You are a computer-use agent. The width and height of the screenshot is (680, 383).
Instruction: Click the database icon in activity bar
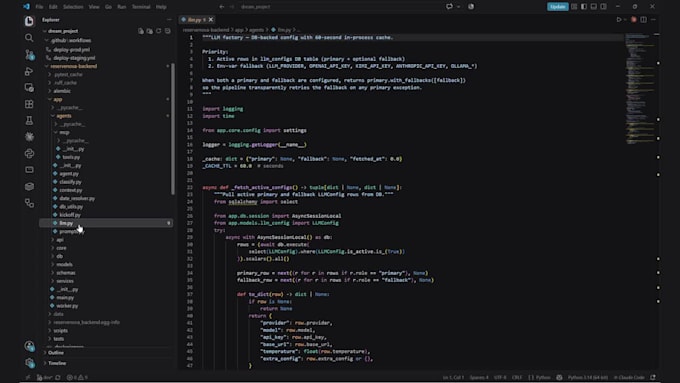pyautogui.click(x=29, y=187)
